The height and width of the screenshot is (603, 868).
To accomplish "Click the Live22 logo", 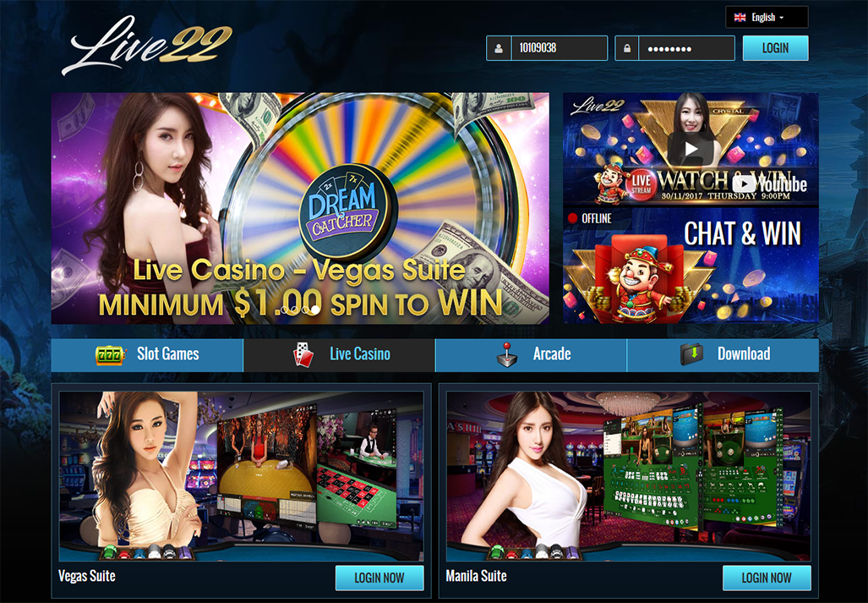I will tap(147, 44).
